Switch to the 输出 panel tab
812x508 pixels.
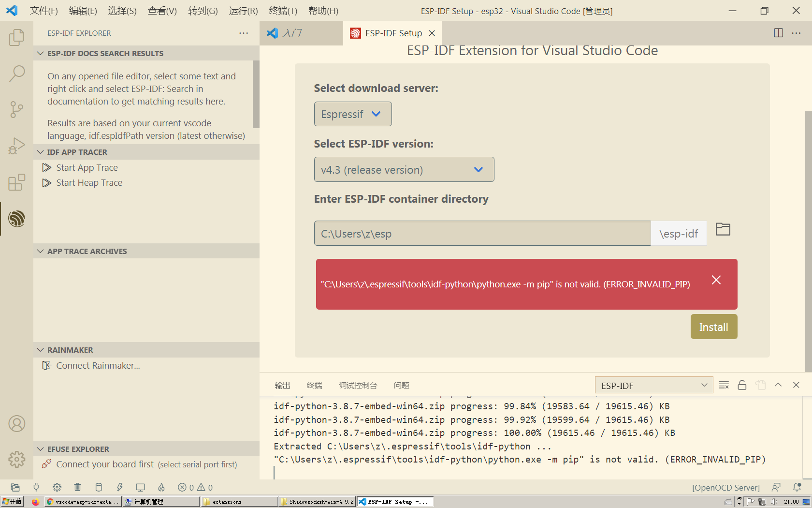pos(282,385)
